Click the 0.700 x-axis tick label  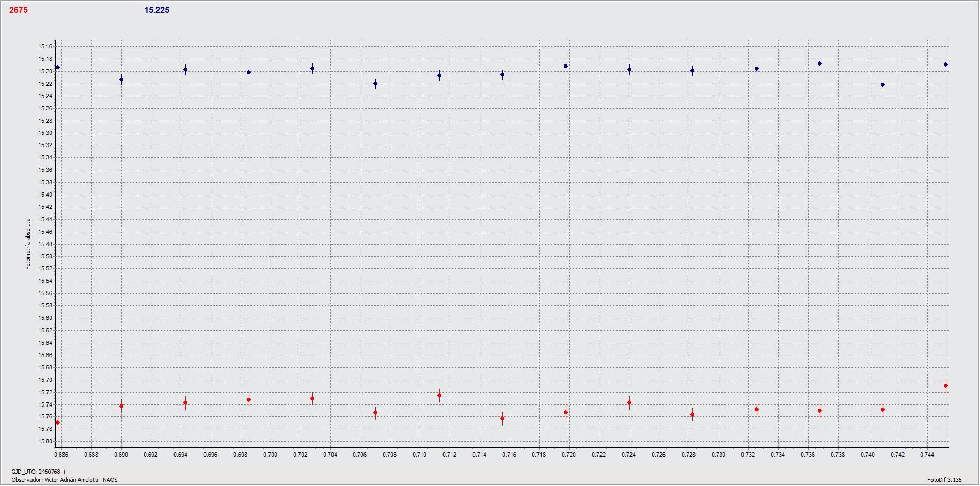tap(271, 455)
